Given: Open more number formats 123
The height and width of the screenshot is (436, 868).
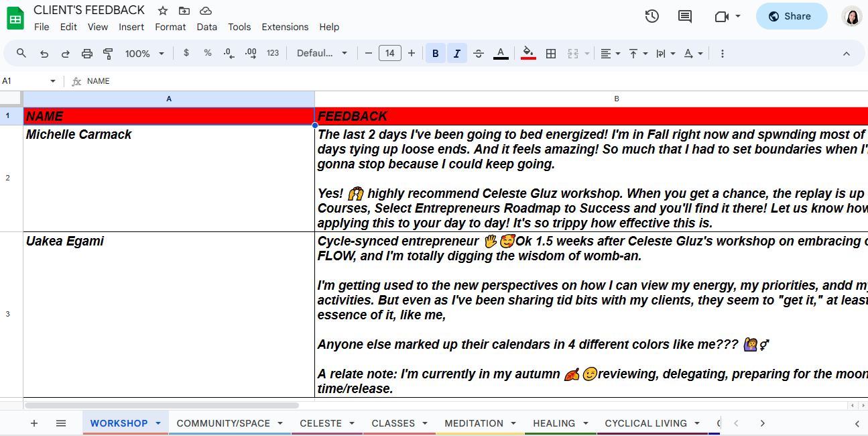Looking at the screenshot, I should (x=273, y=53).
